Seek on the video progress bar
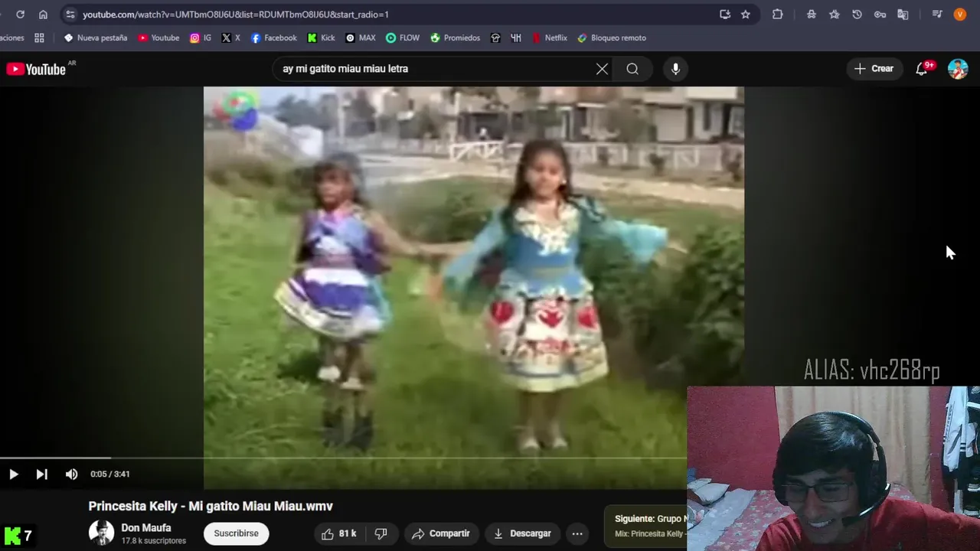Image resolution: width=980 pixels, height=551 pixels. pyautogui.click(x=343, y=458)
